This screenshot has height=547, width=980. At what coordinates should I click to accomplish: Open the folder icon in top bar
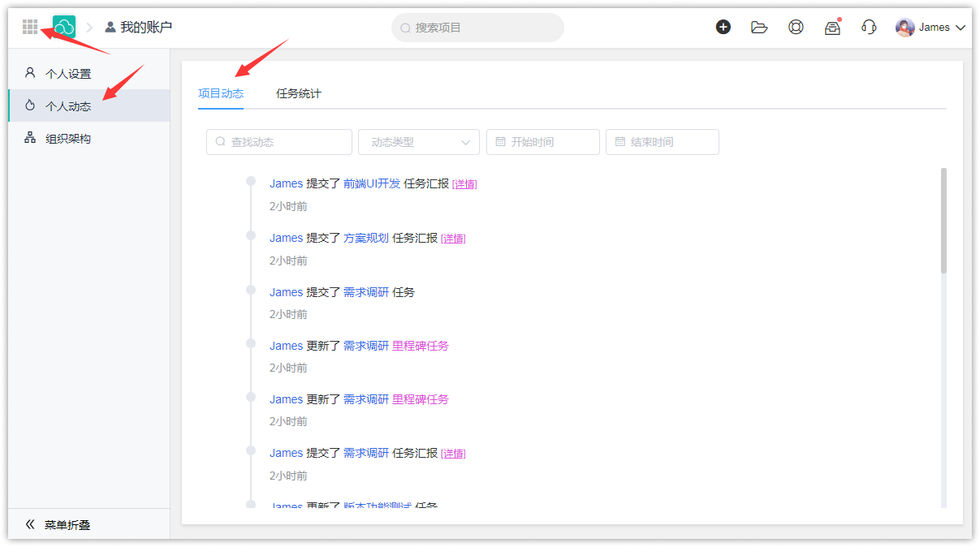click(759, 27)
